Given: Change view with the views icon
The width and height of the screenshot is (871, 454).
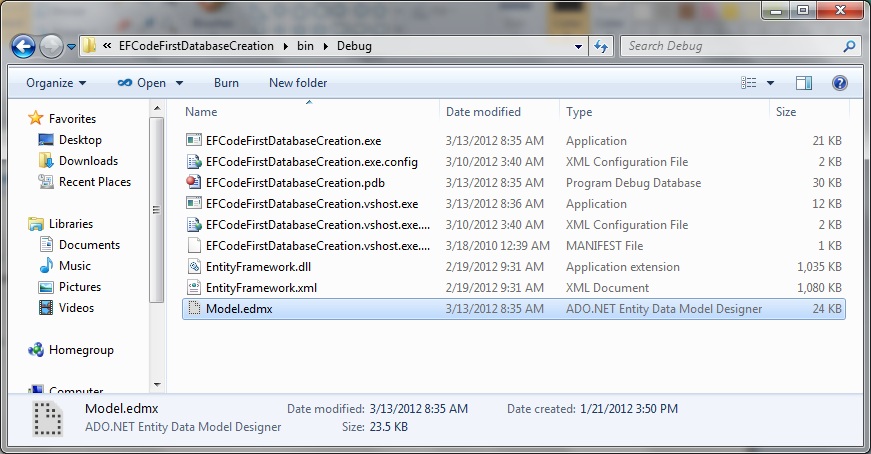Looking at the screenshot, I should (749, 83).
